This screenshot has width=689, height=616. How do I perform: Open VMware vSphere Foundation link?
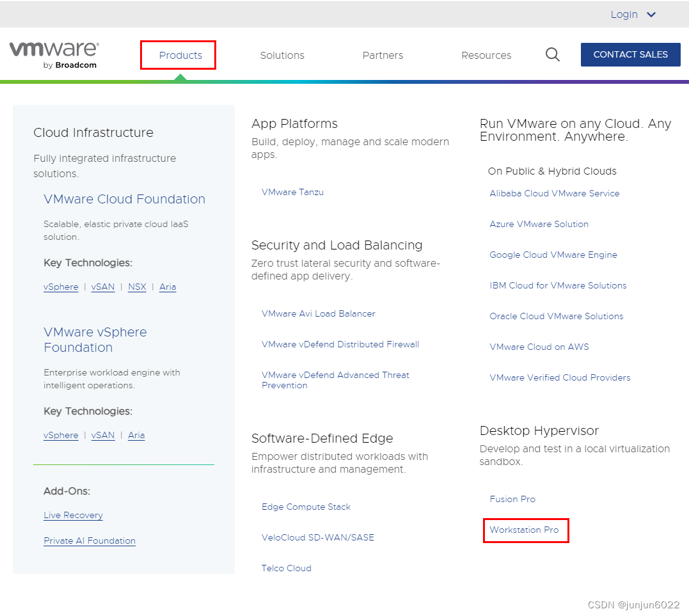pyautogui.click(x=95, y=340)
